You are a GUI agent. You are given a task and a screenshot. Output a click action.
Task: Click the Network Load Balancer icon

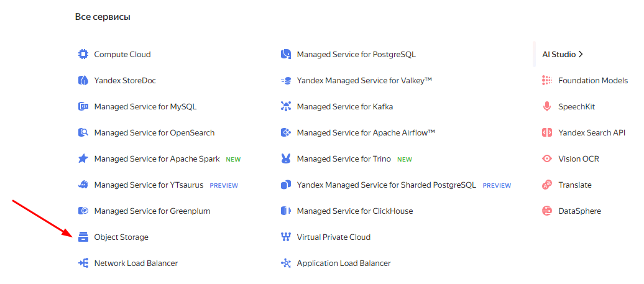click(x=83, y=263)
